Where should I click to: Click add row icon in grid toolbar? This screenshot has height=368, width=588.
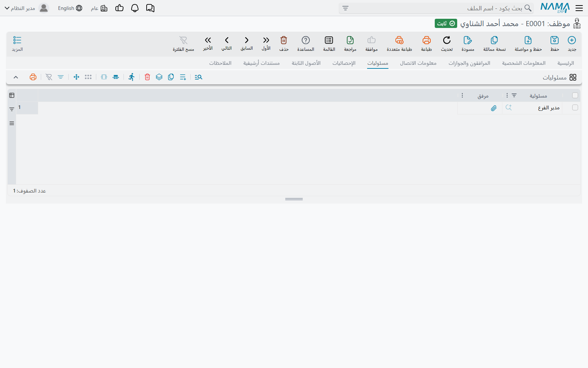pos(183,77)
